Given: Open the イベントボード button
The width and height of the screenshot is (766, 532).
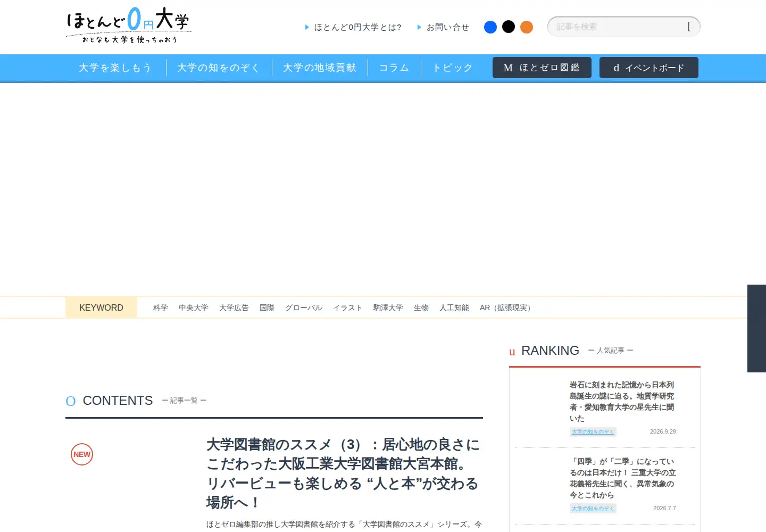Looking at the screenshot, I should coord(649,68).
